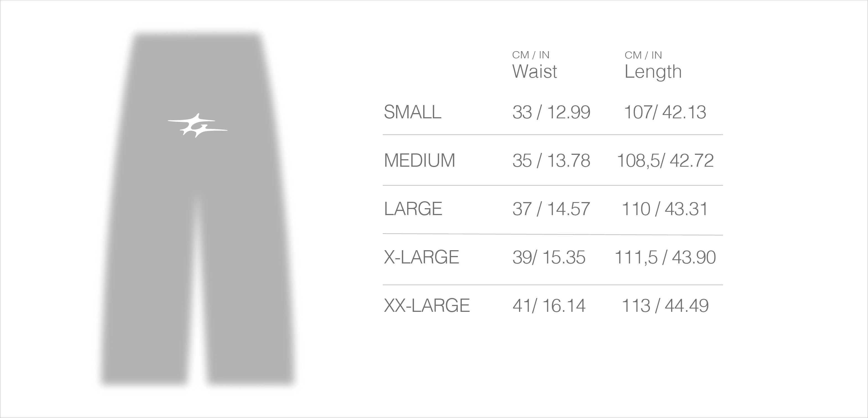Click the gray pants illustration's left leg
This screenshot has width=868, height=418.
pos(148,286)
